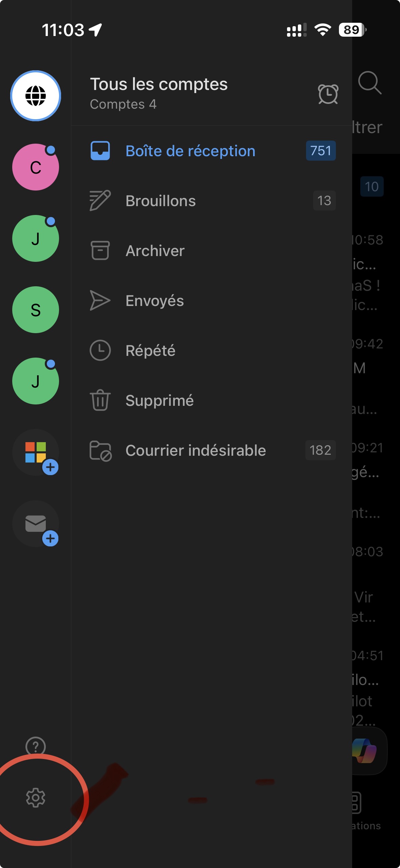Switch to the green S account
Screen dimensions: 400x868
pos(36,310)
